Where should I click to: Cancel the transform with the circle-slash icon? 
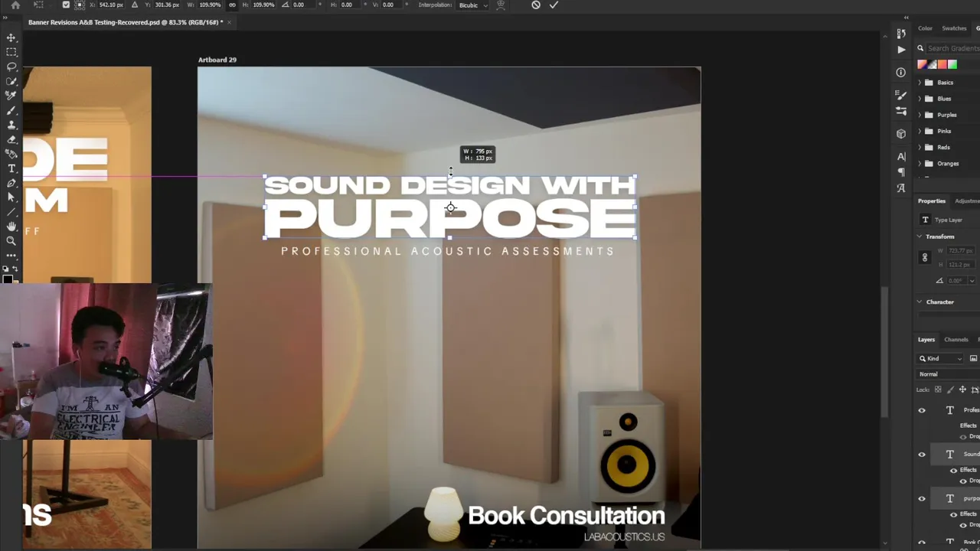click(536, 5)
